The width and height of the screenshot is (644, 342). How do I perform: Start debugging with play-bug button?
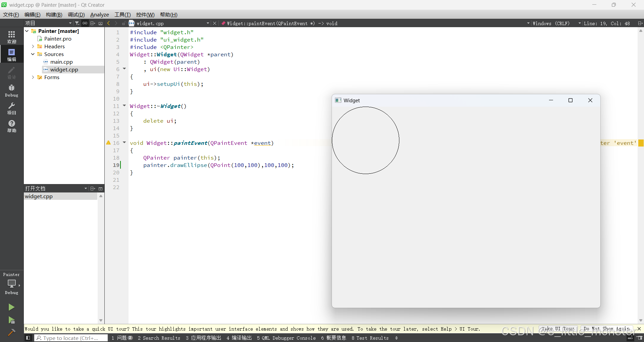tap(11, 320)
